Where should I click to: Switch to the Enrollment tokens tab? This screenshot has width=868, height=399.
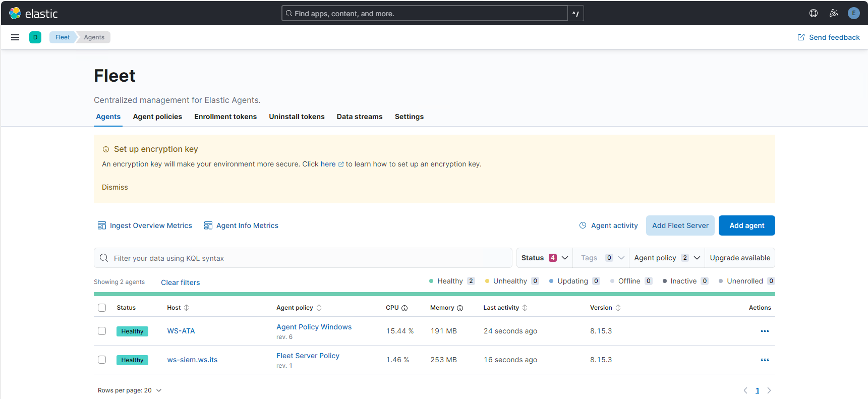[225, 117]
